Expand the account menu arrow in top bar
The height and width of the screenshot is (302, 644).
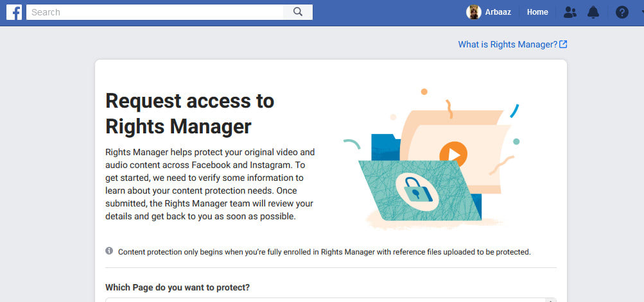coord(641,12)
